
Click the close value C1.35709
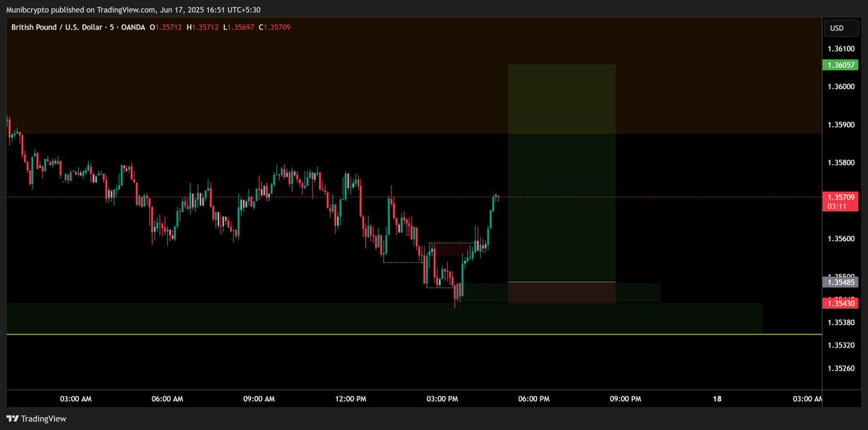(x=274, y=27)
